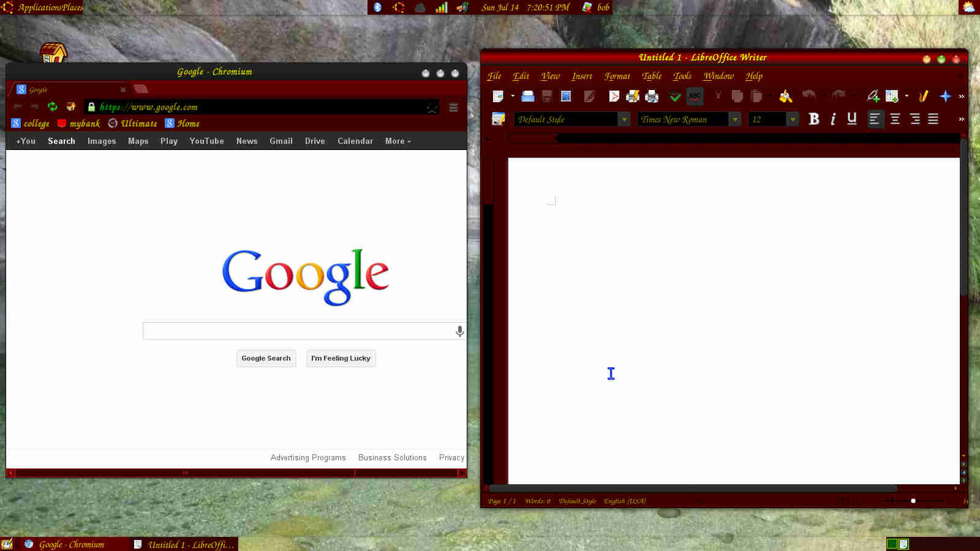Open the Chromium hamburger menu
This screenshot has height=551, width=980.
click(454, 107)
